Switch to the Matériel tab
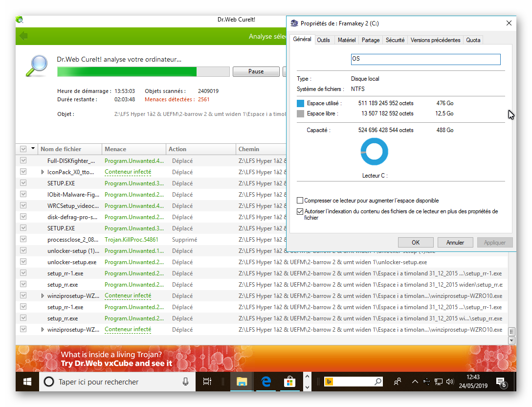532x407 pixels. (347, 40)
